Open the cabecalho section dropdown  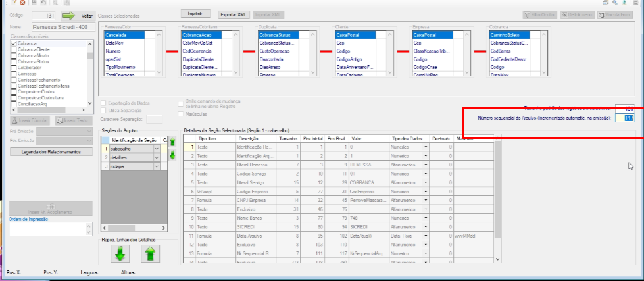(157, 149)
